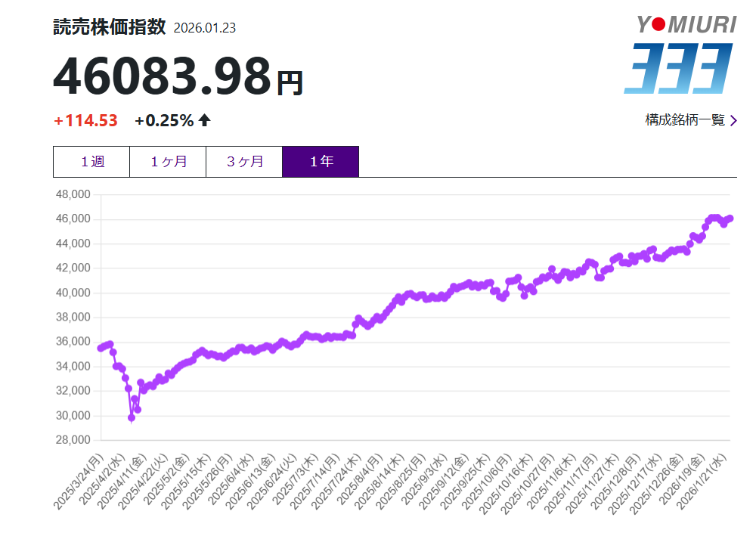Click the index value 46083.98円
Screen dimensions: 756x533
click(178, 77)
